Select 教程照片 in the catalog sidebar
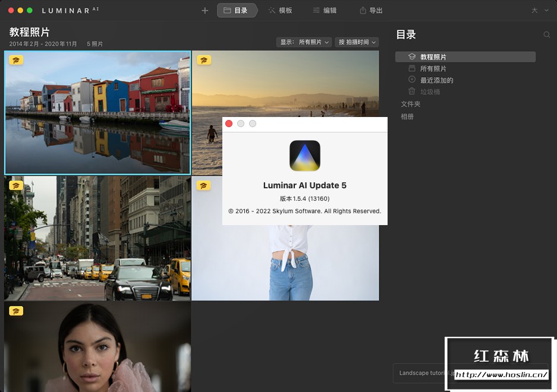 465,57
